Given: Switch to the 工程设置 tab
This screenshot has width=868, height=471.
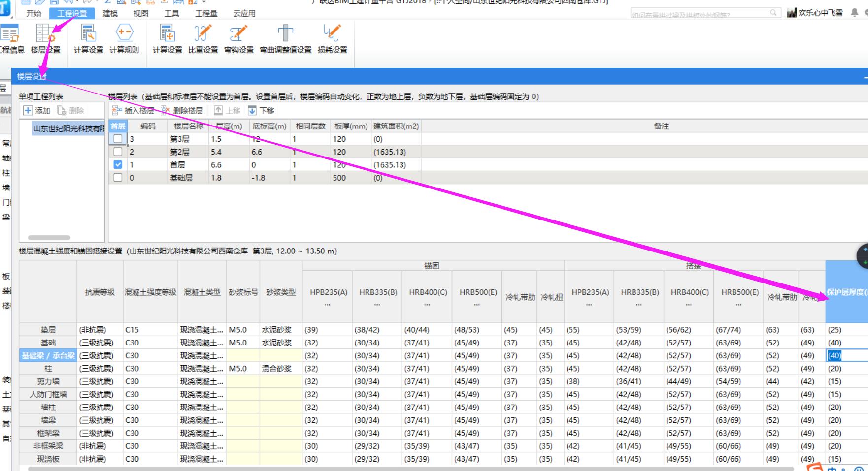Looking at the screenshot, I should (72, 13).
